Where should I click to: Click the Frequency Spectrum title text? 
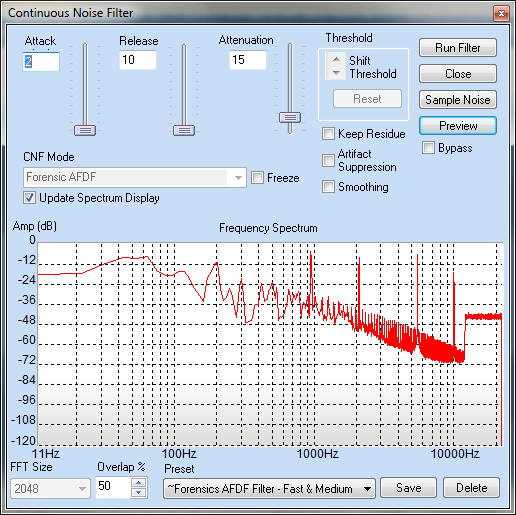point(268,228)
